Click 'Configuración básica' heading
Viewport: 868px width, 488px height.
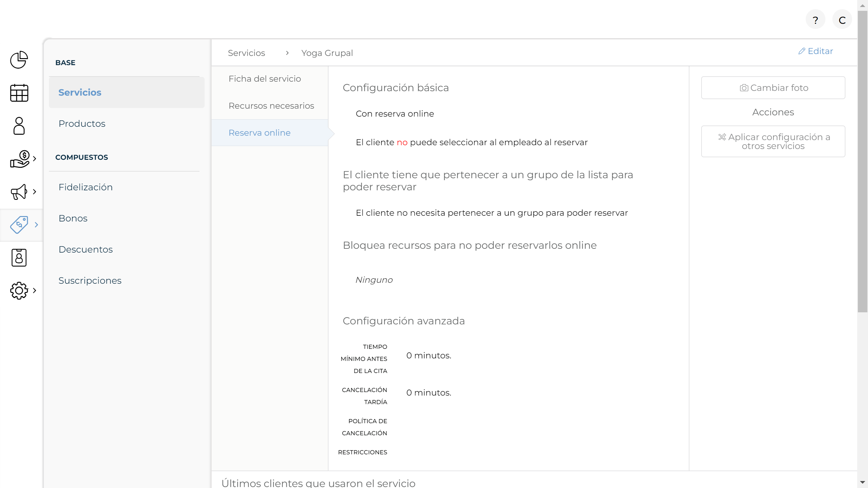[396, 88]
